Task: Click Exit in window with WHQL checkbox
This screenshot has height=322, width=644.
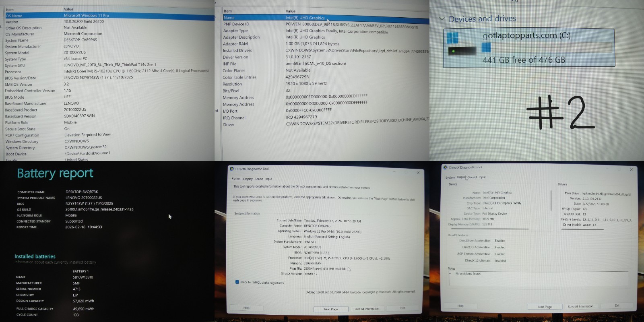Action: click(x=402, y=308)
